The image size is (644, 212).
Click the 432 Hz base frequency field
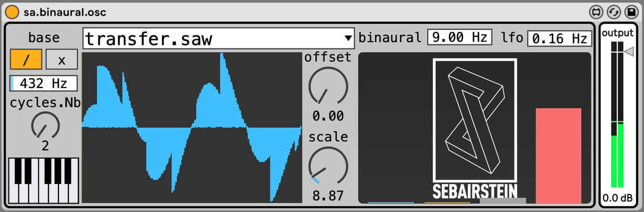(44, 83)
